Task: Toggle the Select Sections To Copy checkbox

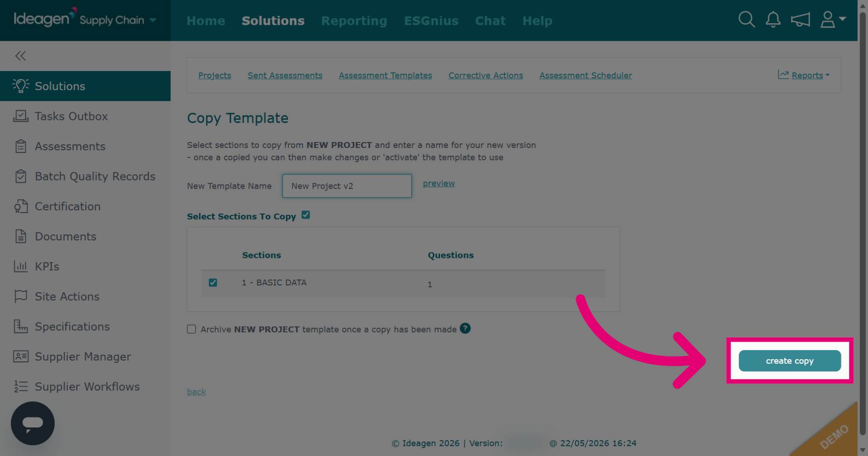Action: [306, 215]
